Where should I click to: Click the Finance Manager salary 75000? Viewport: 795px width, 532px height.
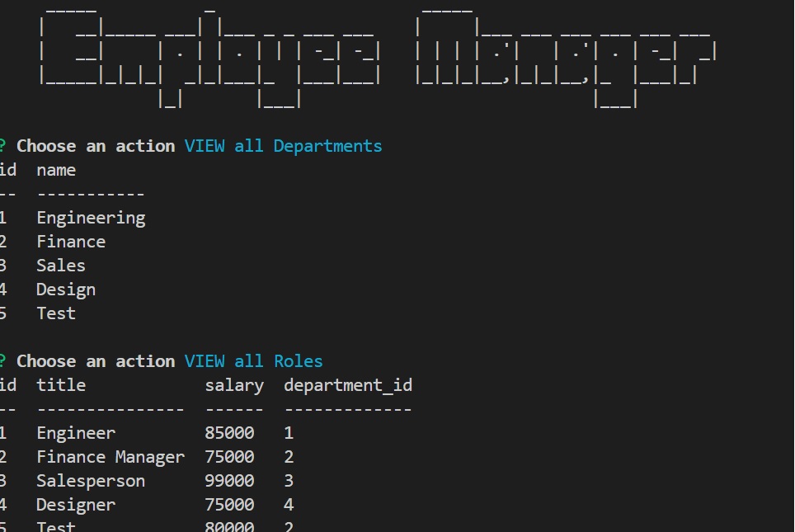coord(229,456)
